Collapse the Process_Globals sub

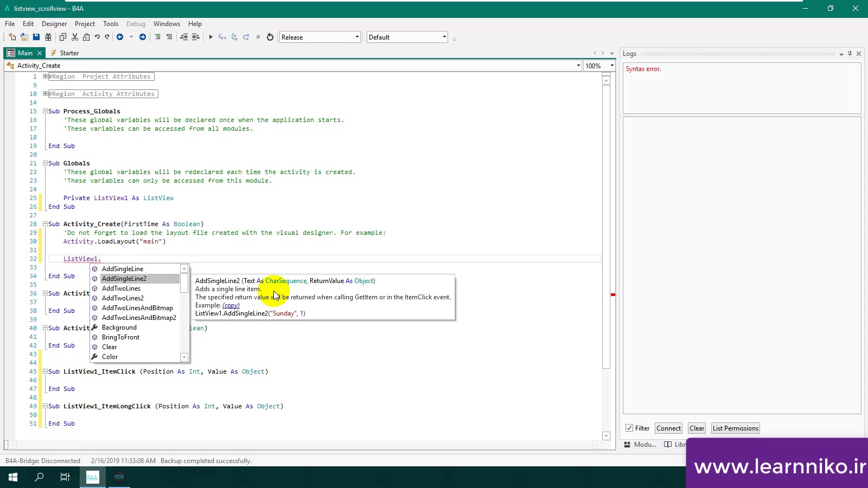click(46, 111)
